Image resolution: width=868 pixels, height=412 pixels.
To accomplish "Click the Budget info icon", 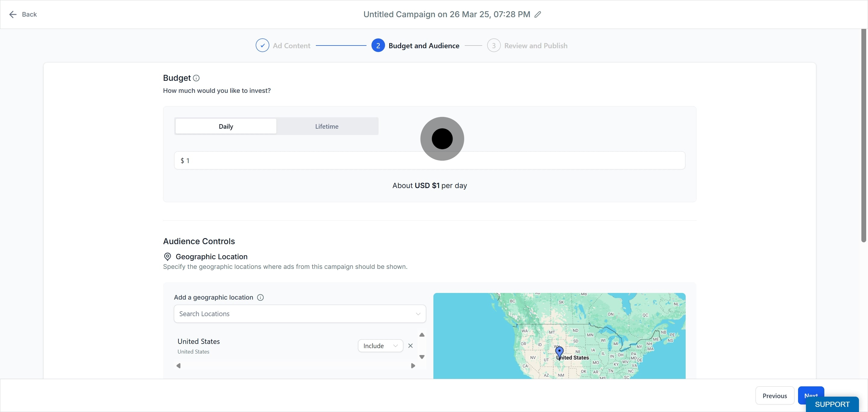I will (196, 78).
